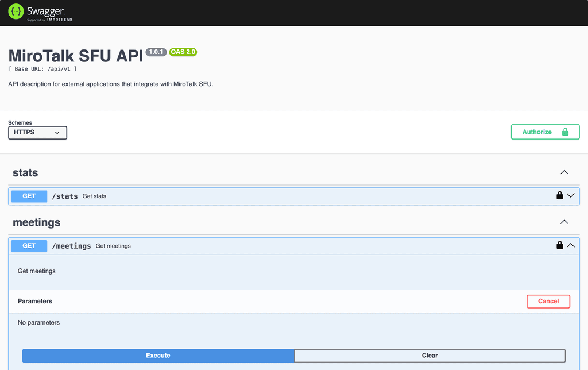Select the /meetings endpoint path
This screenshot has width=588, height=370.
click(71, 246)
